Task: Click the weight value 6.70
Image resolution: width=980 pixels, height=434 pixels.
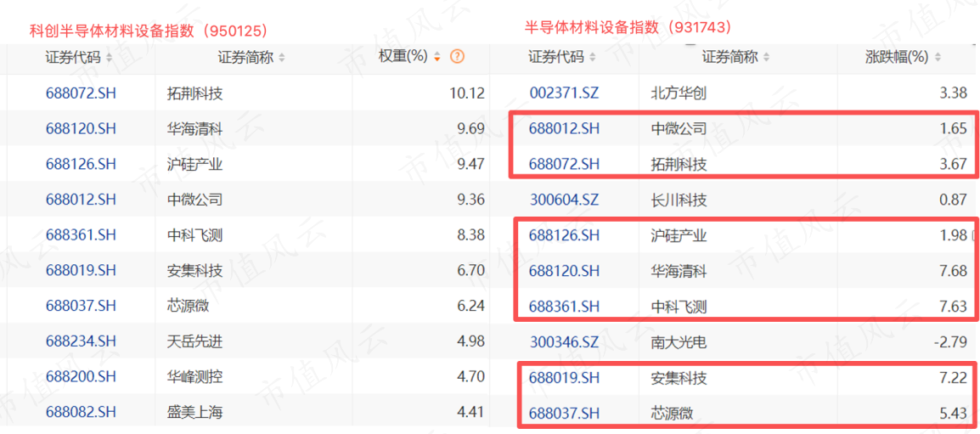Action: [x=470, y=271]
